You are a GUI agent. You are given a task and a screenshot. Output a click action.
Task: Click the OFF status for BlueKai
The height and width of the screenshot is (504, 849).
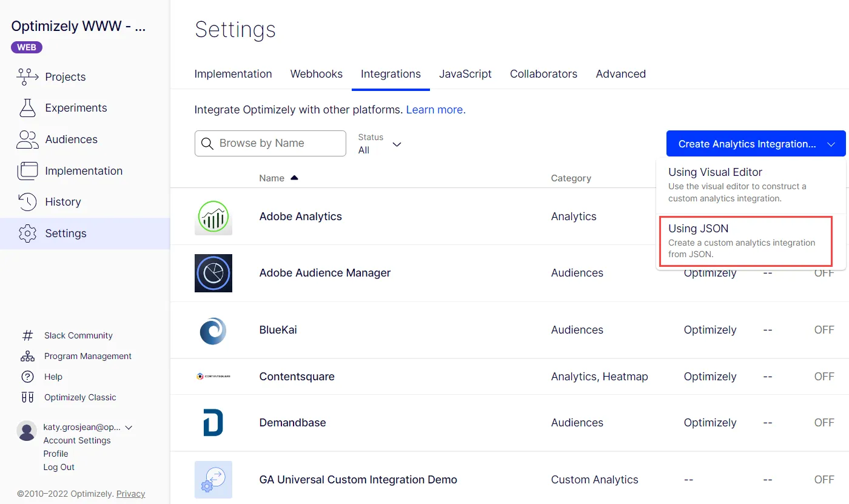pyautogui.click(x=824, y=330)
